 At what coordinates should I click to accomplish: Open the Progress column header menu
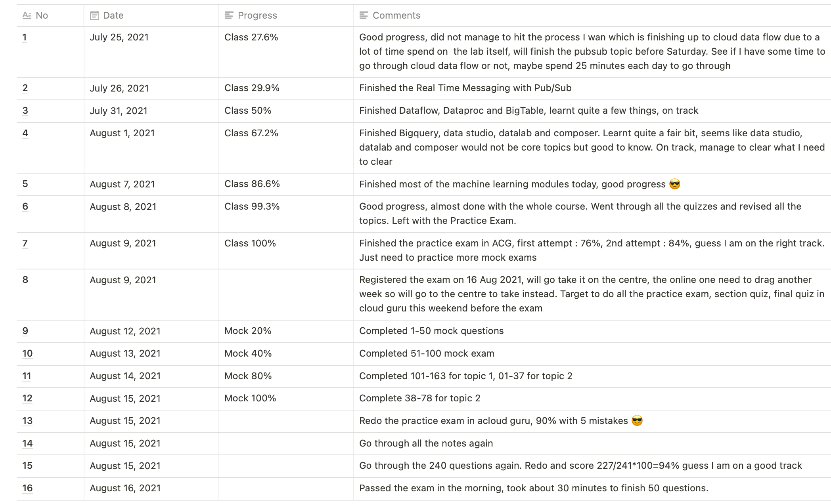[x=257, y=15]
